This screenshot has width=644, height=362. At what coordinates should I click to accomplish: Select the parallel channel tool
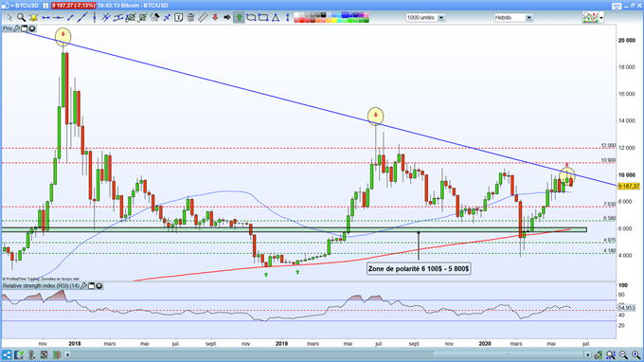[118, 18]
